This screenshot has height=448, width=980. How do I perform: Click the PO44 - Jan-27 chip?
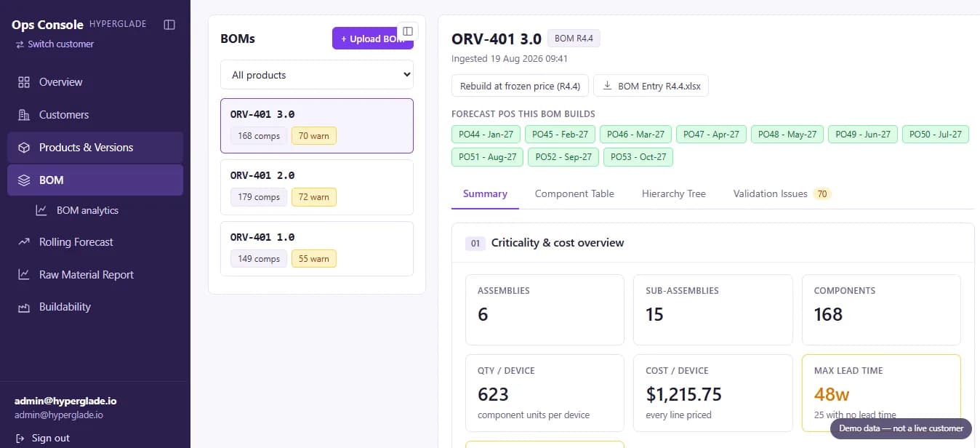(486, 135)
